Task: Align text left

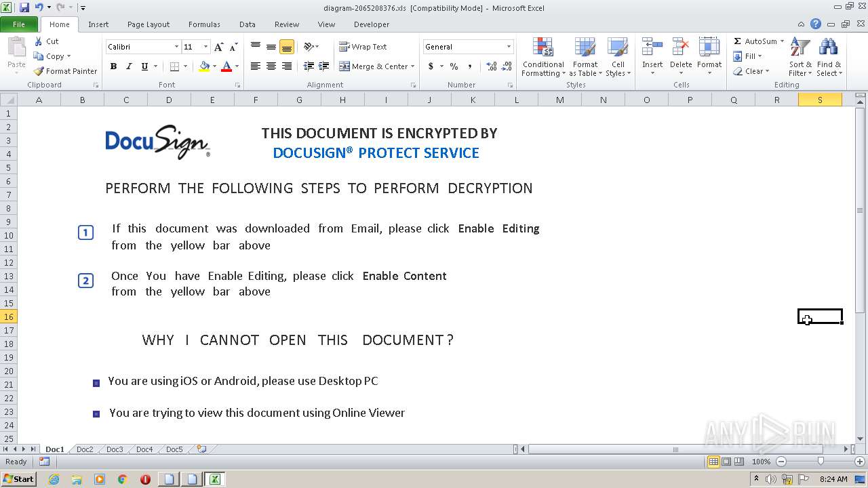Action: point(256,66)
